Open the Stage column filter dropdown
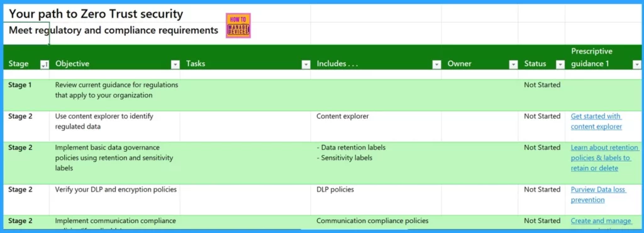 pos(44,64)
